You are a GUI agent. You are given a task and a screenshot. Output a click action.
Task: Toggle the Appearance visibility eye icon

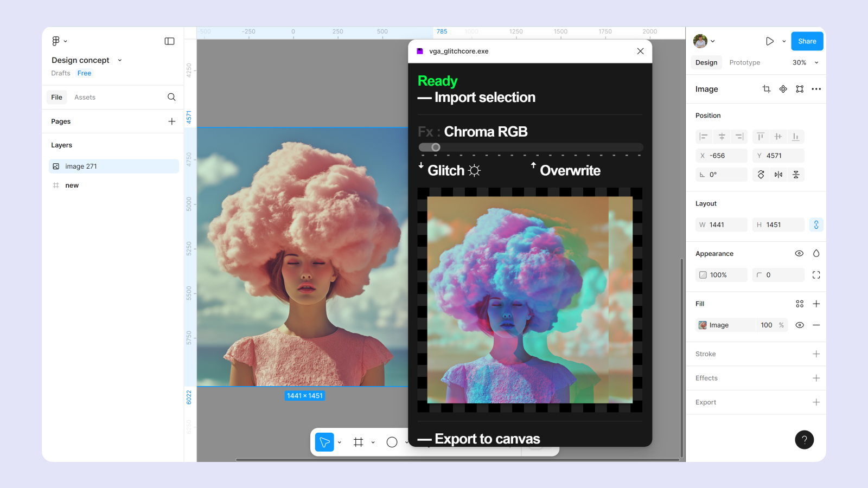(x=799, y=253)
